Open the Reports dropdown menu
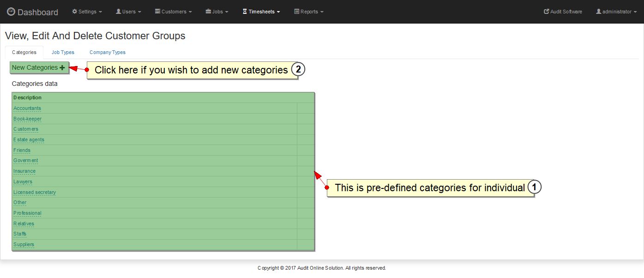 tap(309, 12)
